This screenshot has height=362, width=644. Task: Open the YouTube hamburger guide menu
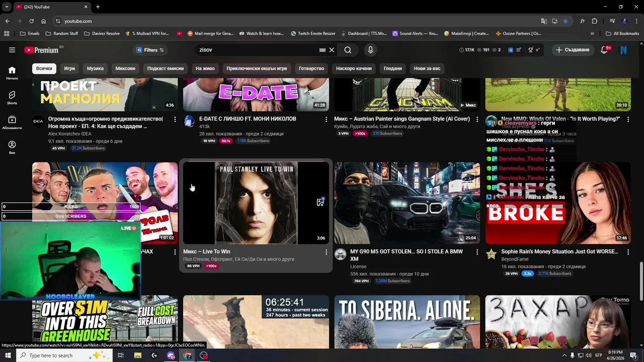click(x=12, y=50)
